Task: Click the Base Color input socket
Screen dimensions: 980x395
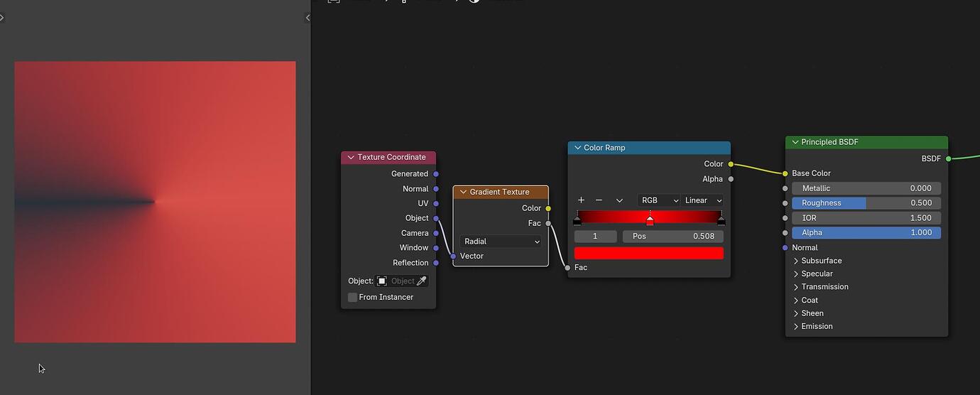Action: [785, 173]
